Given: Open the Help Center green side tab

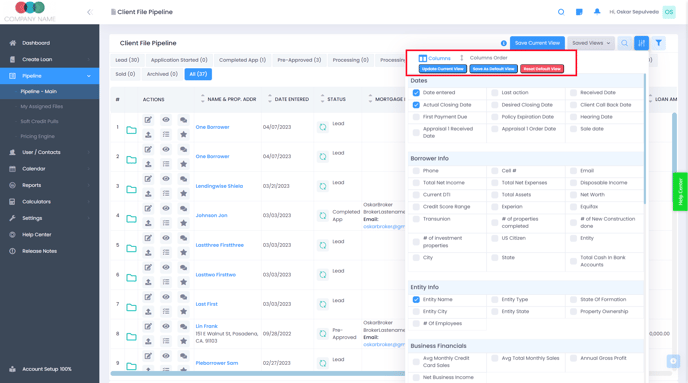Looking at the screenshot, I should tap(680, 192).
